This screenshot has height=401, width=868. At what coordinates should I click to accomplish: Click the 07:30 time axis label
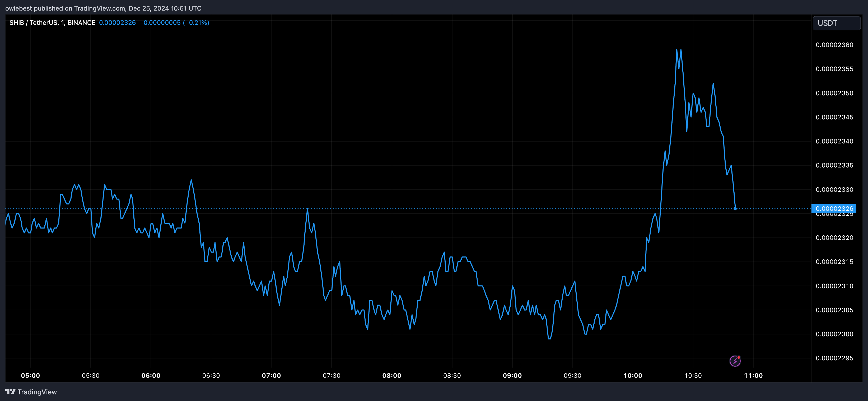point(332,375)
